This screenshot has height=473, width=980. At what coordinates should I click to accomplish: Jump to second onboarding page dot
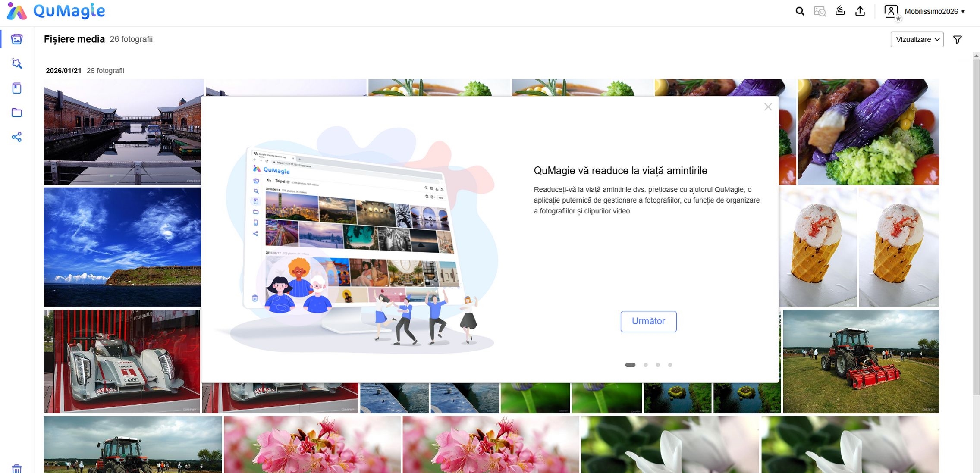coord(646,365)
